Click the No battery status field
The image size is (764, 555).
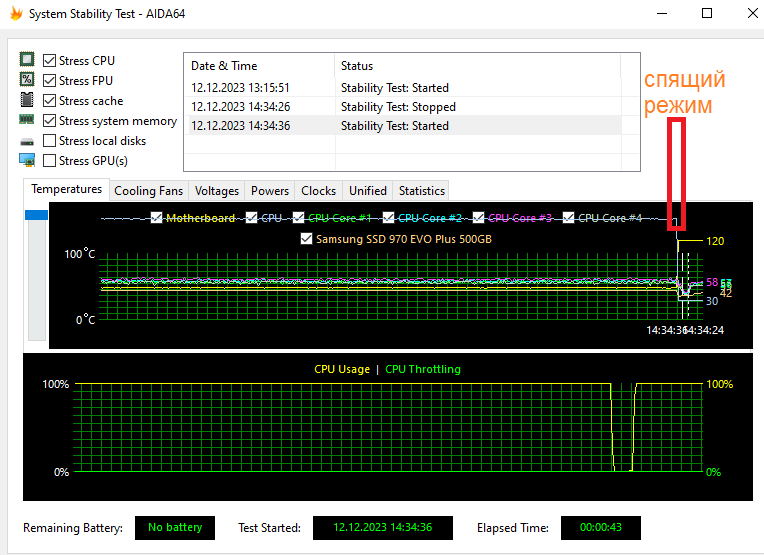point(175,528)
